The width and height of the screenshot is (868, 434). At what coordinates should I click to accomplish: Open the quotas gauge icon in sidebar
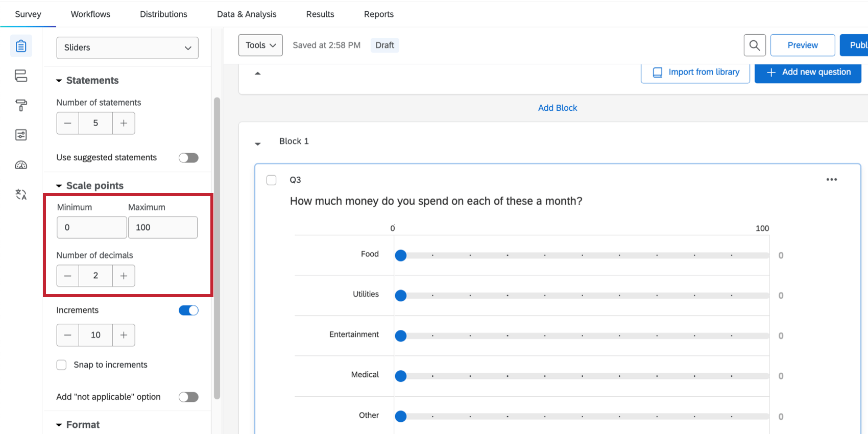coord(21,165)
